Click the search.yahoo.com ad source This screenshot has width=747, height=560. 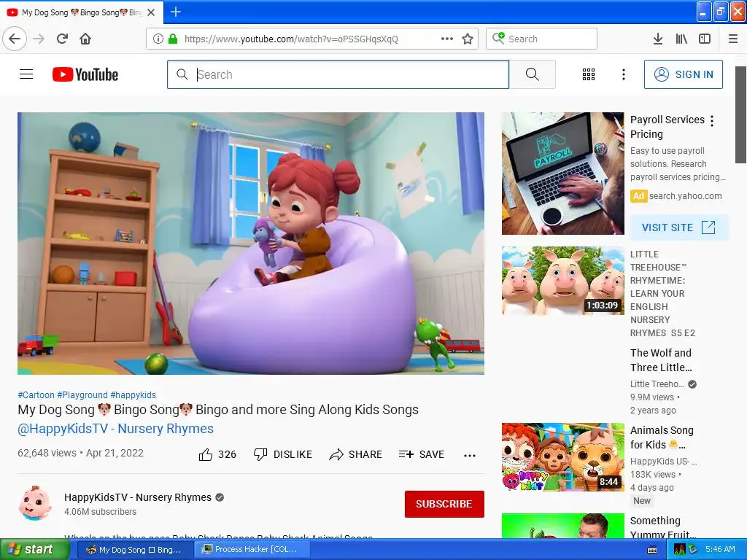[685, 195]
